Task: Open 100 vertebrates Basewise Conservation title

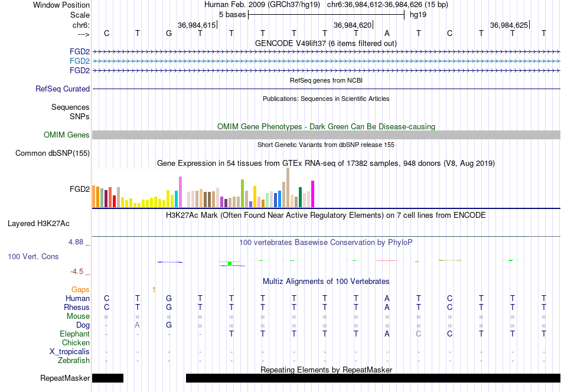Action: point(326,243)
